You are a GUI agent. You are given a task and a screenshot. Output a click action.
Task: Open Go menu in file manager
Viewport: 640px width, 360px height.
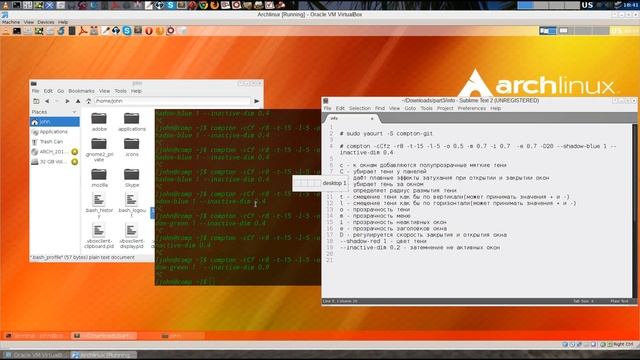[x=60, y=91]
